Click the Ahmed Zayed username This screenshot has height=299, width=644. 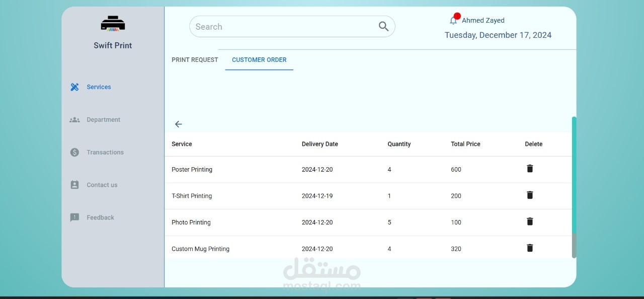(x=483, y=20)
